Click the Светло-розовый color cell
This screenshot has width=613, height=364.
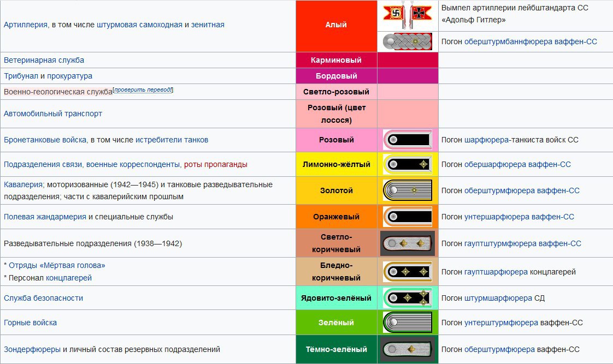(x=336, y=92)
